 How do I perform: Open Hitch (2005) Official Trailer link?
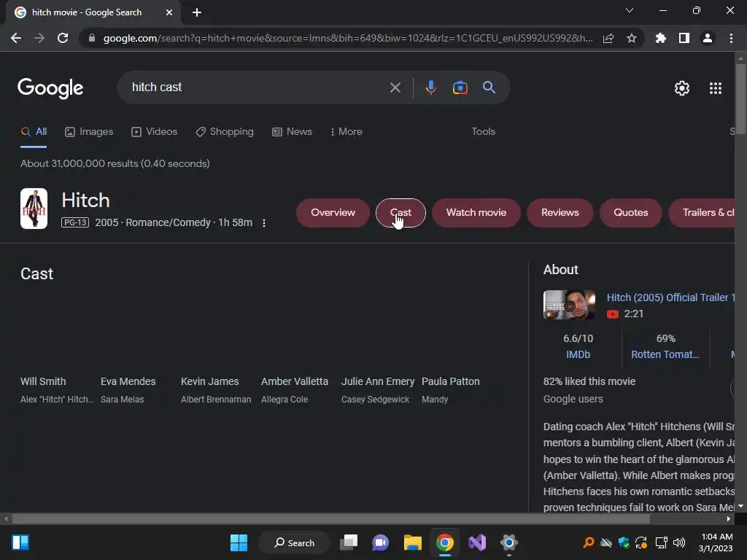coord(670,297)
